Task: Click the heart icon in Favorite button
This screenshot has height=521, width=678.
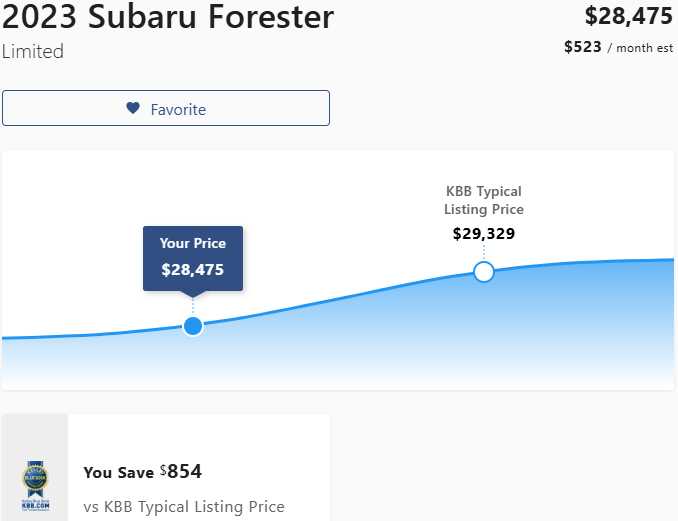Action: (x=133, y=109)
